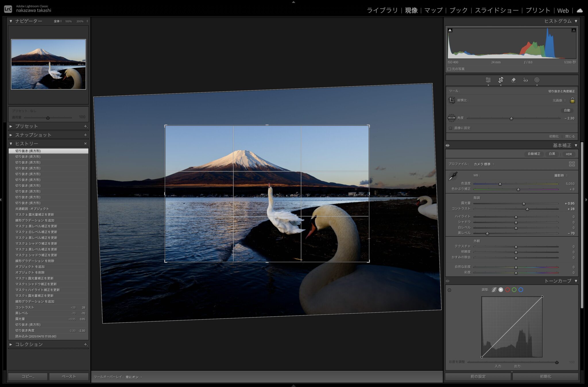Pick the white balance eyedropper tool
The width and height of the screenshot is (588, 387).
[453, 176]
